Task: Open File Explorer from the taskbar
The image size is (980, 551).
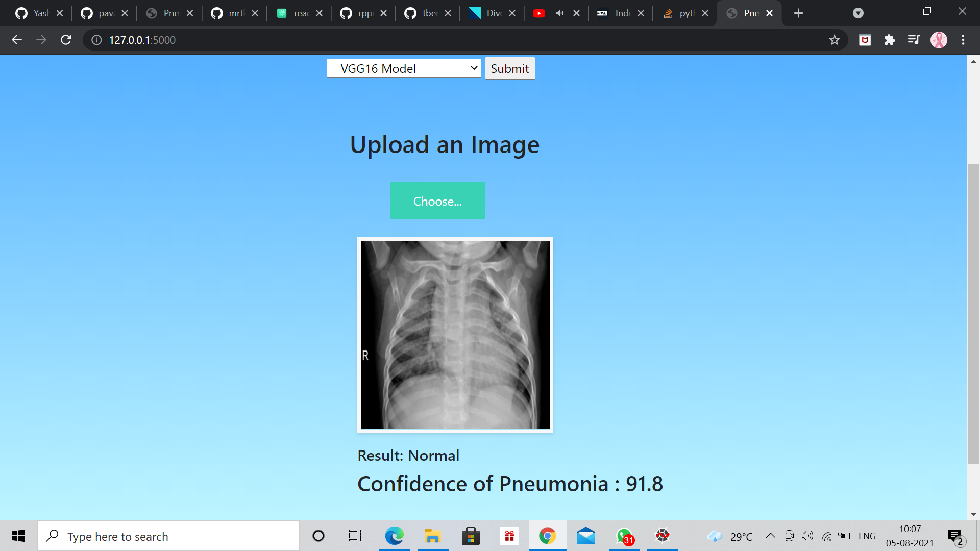Action: click(432, 536)
